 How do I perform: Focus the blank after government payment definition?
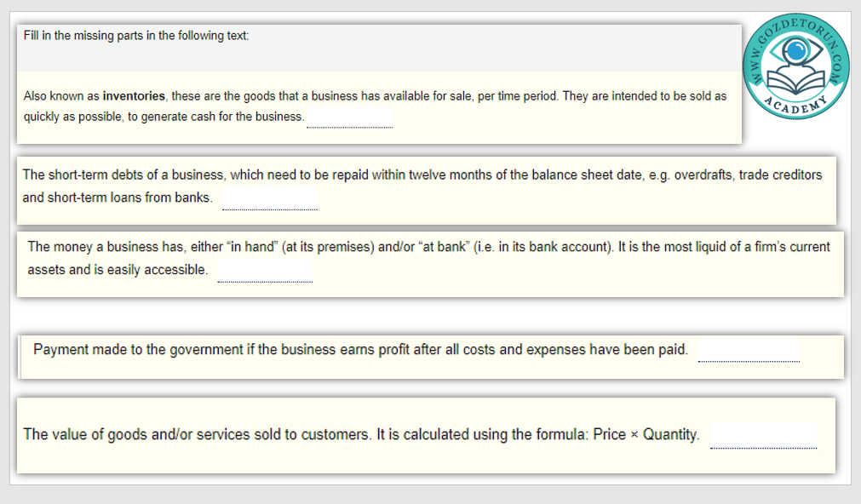[749, 351]
